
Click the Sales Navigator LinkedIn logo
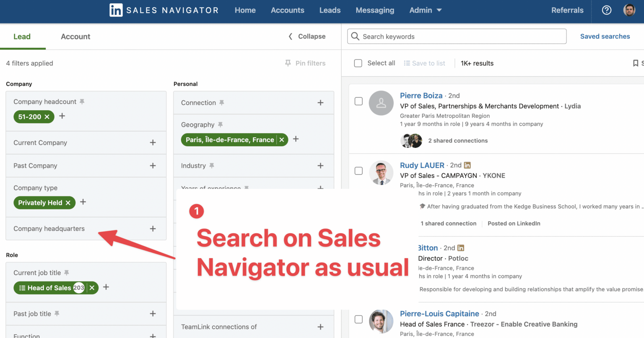click(x=116, y=10)
